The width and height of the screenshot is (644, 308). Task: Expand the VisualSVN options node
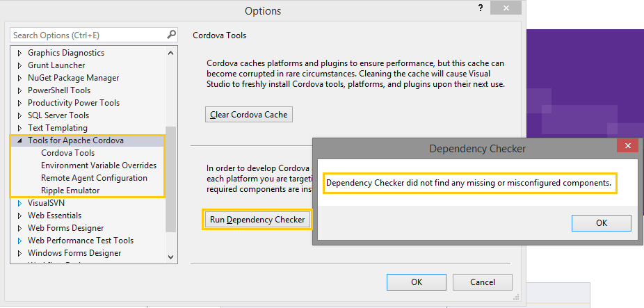19,203
